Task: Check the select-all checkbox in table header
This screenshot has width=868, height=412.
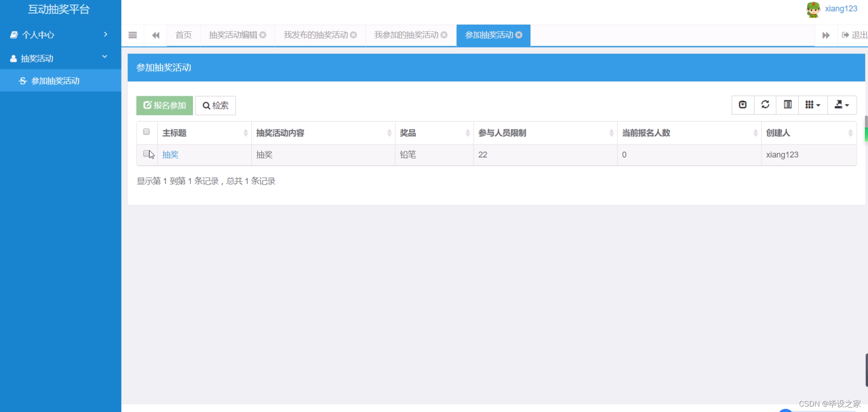Action: (x=146, y=131)
